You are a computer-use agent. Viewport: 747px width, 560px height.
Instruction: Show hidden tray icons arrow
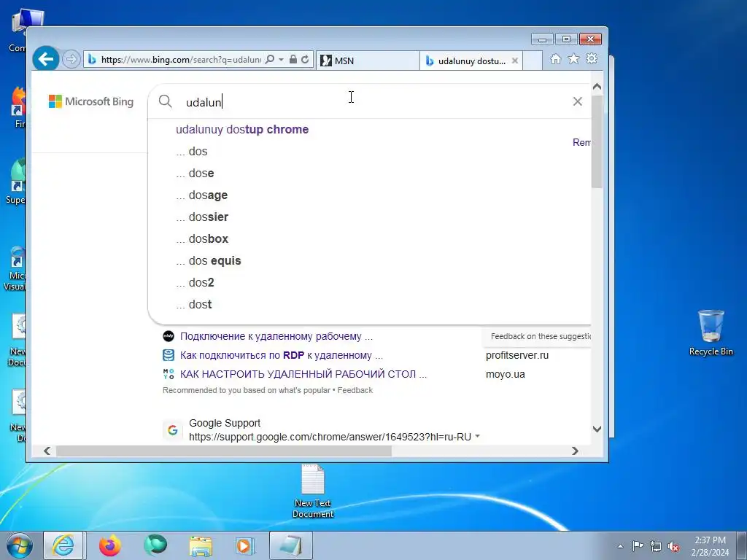click(x=620, y=546)
